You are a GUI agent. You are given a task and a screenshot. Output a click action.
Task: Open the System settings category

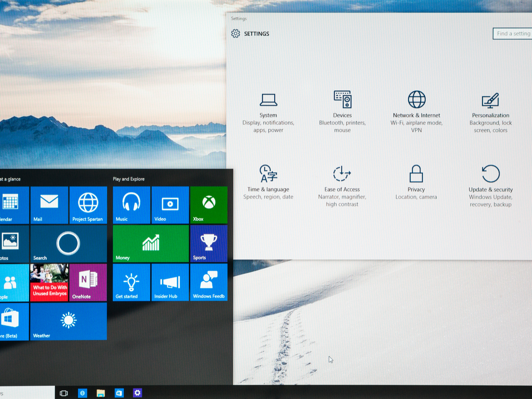tap(268, 112)
